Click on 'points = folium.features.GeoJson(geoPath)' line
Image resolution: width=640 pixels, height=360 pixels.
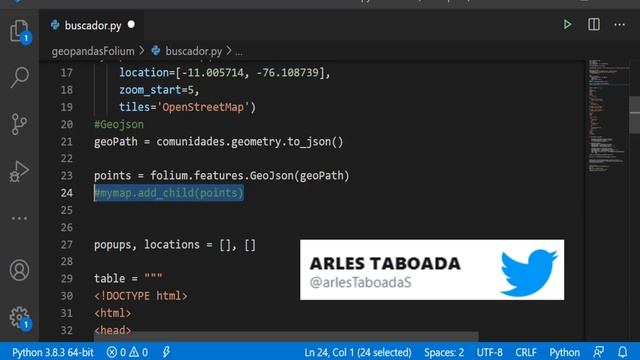click(x=222, y=176)
